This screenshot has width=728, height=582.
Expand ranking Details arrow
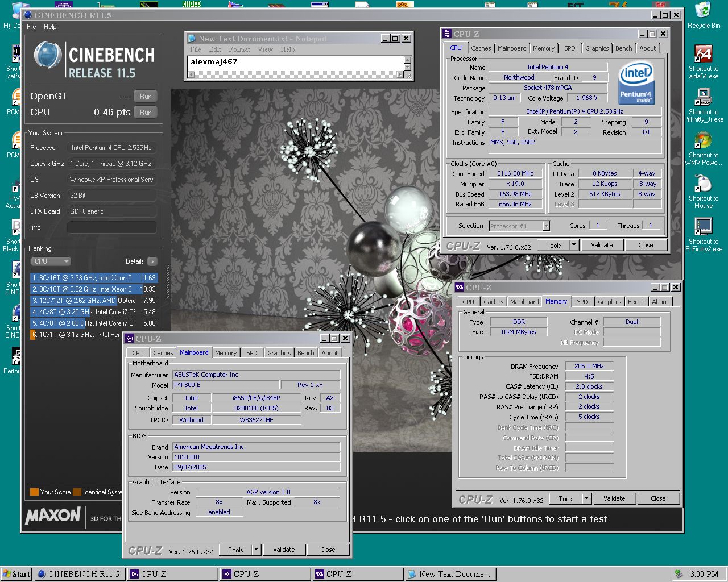(x=152, y=261)
